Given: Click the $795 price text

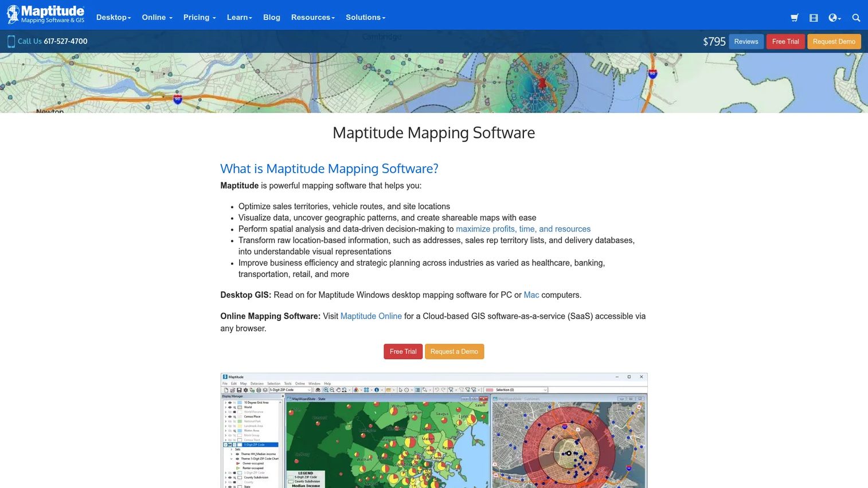Looking at the screenshot, I should pos(714,41).
